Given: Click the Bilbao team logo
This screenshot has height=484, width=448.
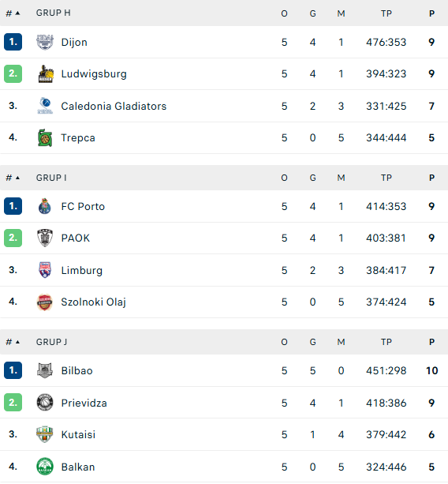Looking at the screenshot, I should pos(45,370).
